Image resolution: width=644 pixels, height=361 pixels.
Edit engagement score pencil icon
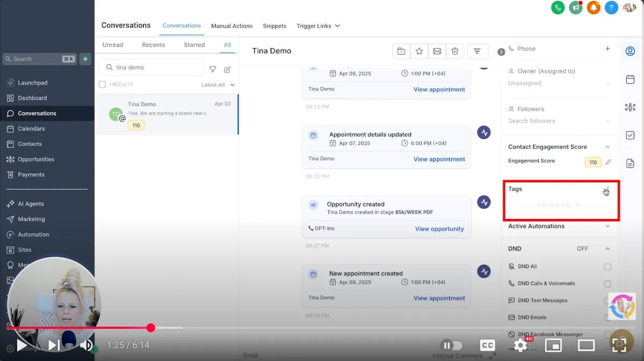point(608,161)
